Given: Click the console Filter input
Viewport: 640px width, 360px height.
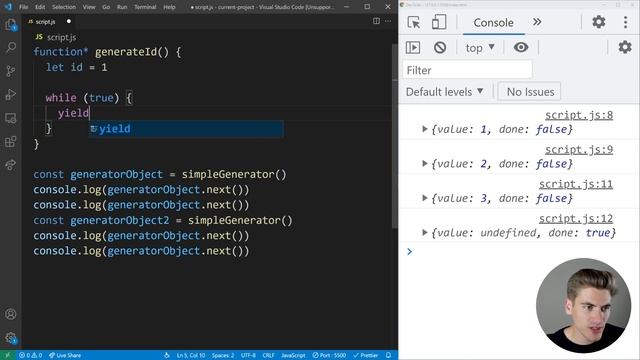Looking at the screenshot, I should [x=467, y=70].
